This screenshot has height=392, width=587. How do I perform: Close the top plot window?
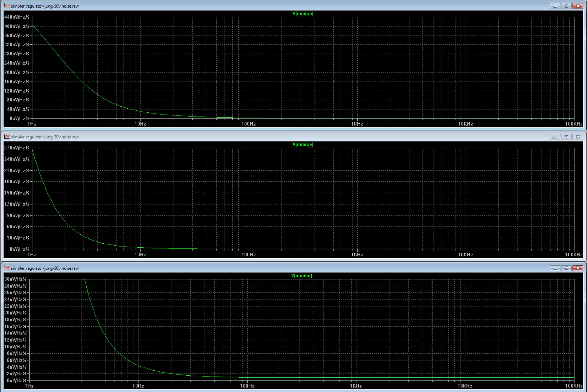click(578, 6)
